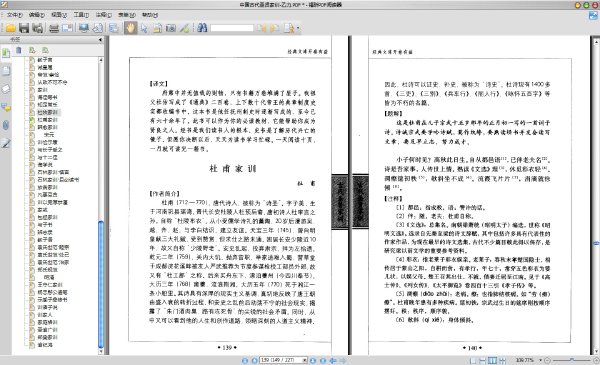600x365 pixels.
Task: Open a PDF with the folder icon
Action: pyautogui.click(x=10, y=28)
